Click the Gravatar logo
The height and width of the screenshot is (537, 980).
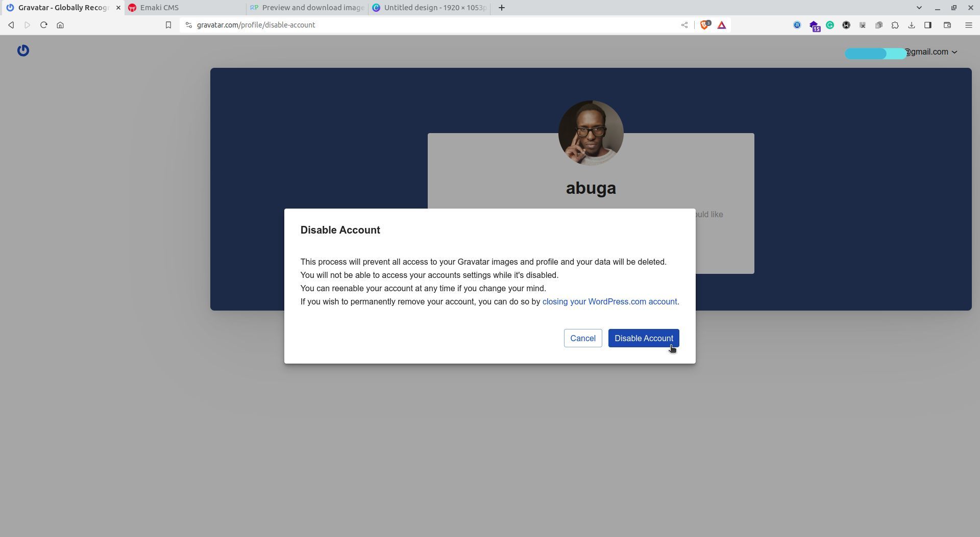click(23, 50)
